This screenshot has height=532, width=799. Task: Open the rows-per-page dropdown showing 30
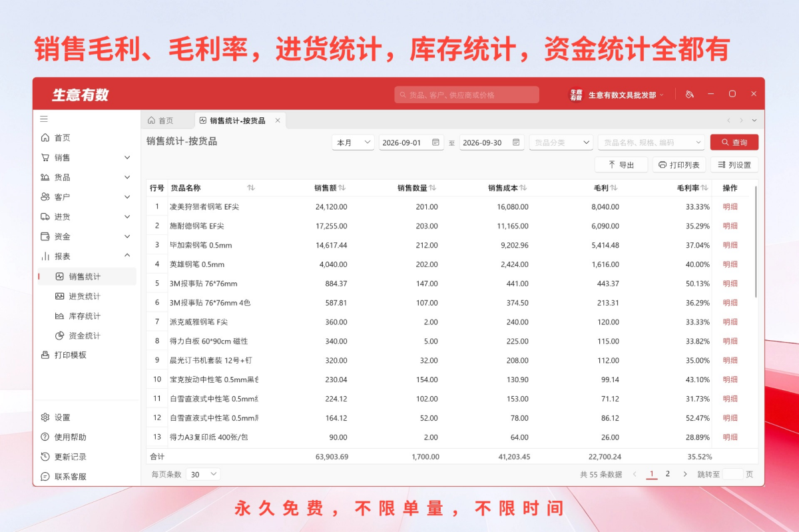(203, 474)
